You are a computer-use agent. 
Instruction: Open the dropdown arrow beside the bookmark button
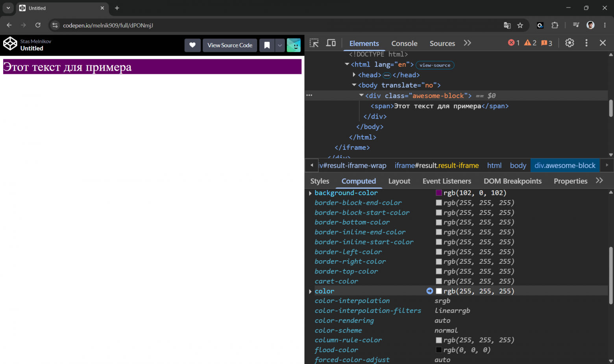click(x=280, y=45)
